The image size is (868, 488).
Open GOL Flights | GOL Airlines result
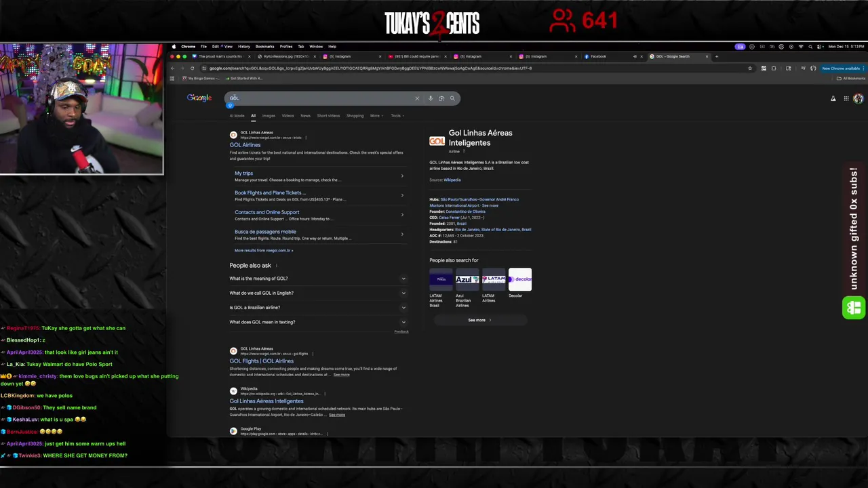click(x=261, y=361)
